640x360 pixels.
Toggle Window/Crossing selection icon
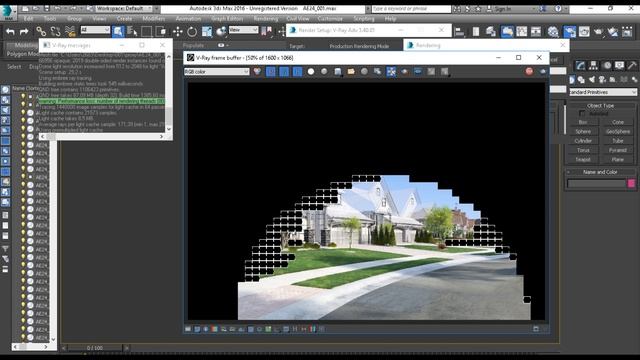pos(161,31)
